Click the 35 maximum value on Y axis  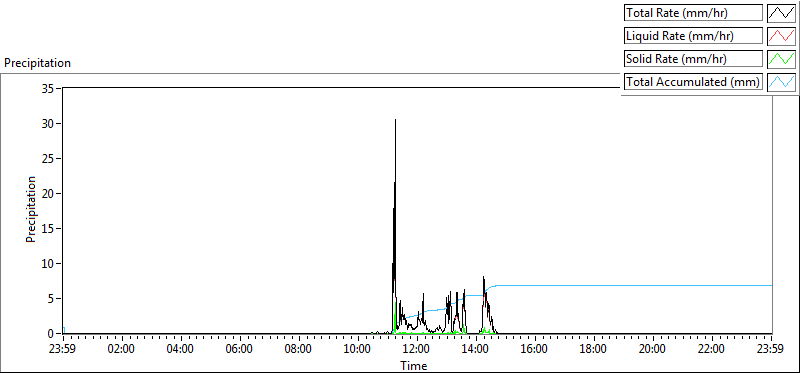(x=48, y=89)
